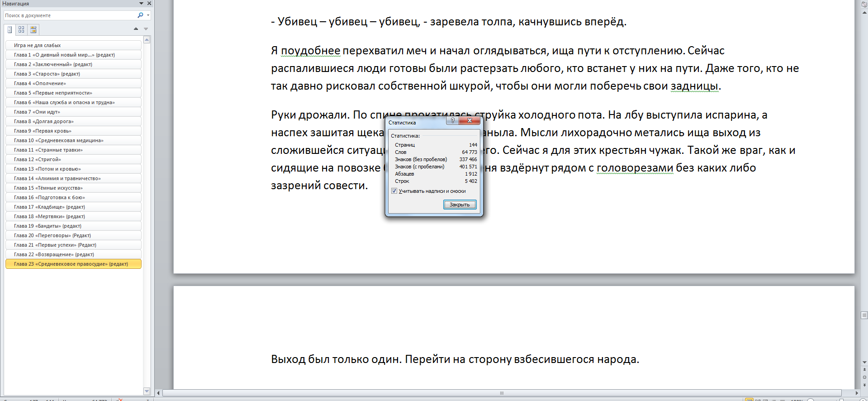
Task: Jump to previous heading with up arrow
Action: tap(136, 29)
